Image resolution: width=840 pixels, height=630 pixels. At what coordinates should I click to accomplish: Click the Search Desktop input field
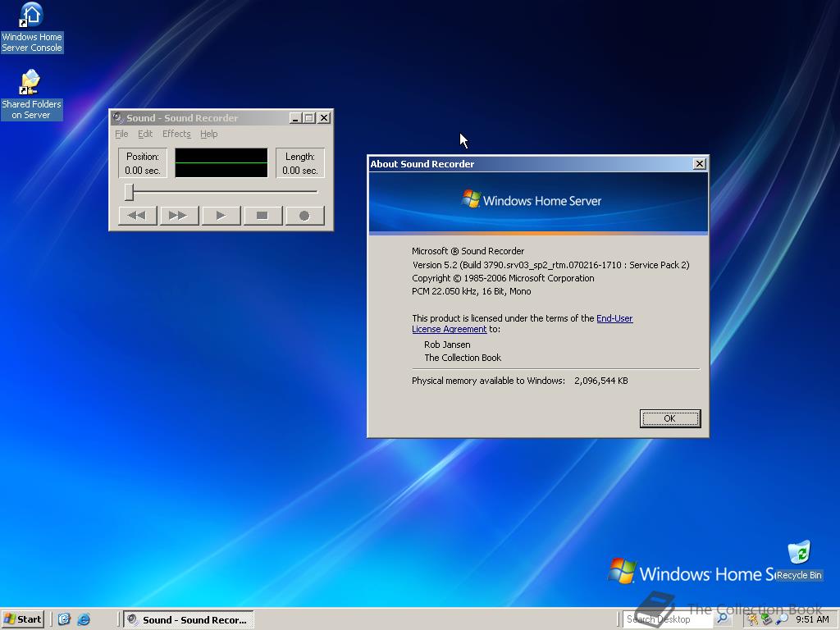point(667,619)
